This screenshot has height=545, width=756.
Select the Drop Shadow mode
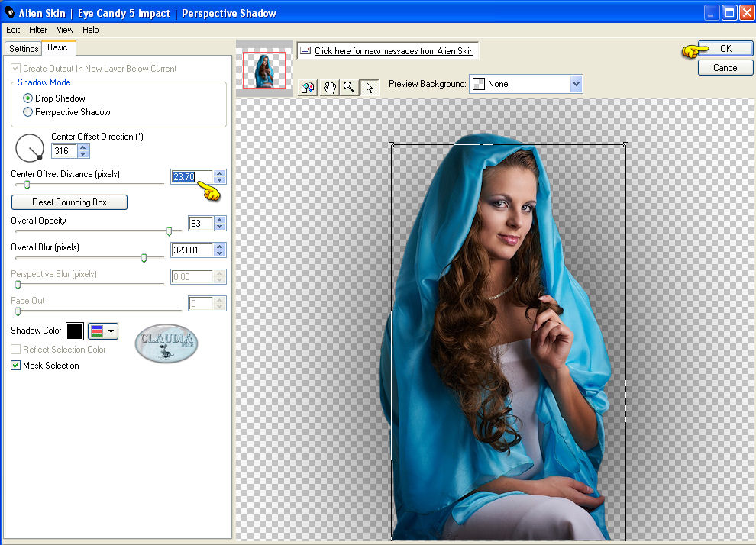click(x=28, y=98)
